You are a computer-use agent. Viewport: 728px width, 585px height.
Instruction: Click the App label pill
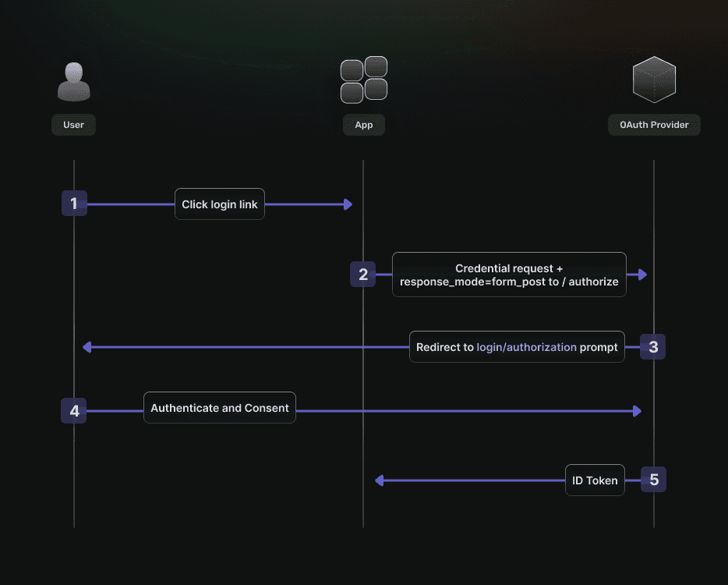point(364,125)
